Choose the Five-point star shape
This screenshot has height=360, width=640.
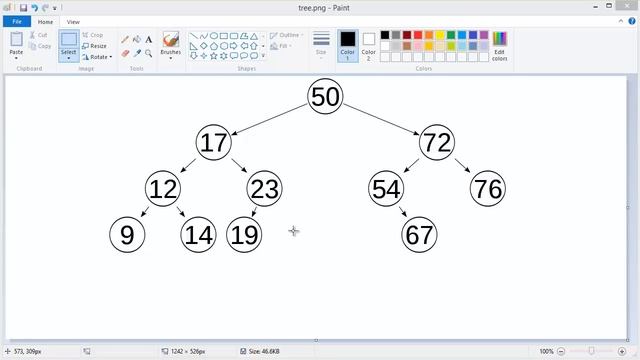click(213, 56)
